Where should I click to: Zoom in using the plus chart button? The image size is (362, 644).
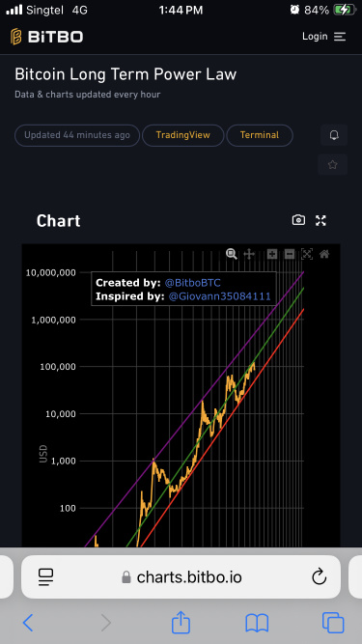[272, 254]
